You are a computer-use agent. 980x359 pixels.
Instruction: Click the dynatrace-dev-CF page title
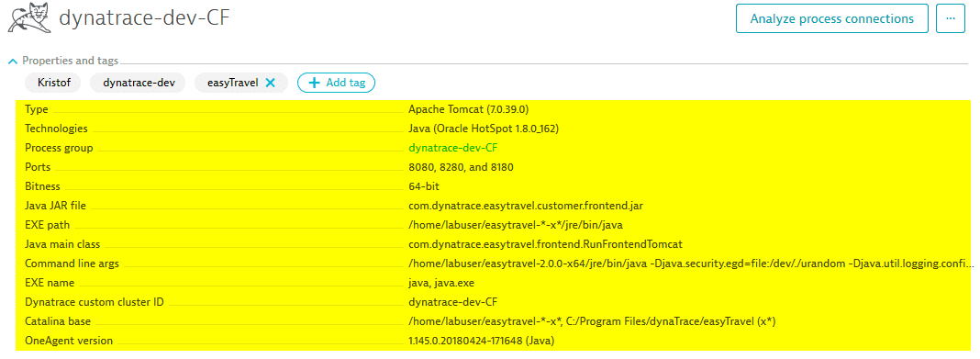pos(144,18)
